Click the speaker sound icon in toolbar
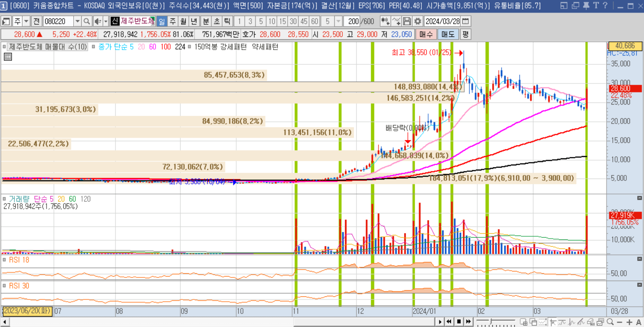The width and height of the screenshot is (644, 327). point(98,21)
